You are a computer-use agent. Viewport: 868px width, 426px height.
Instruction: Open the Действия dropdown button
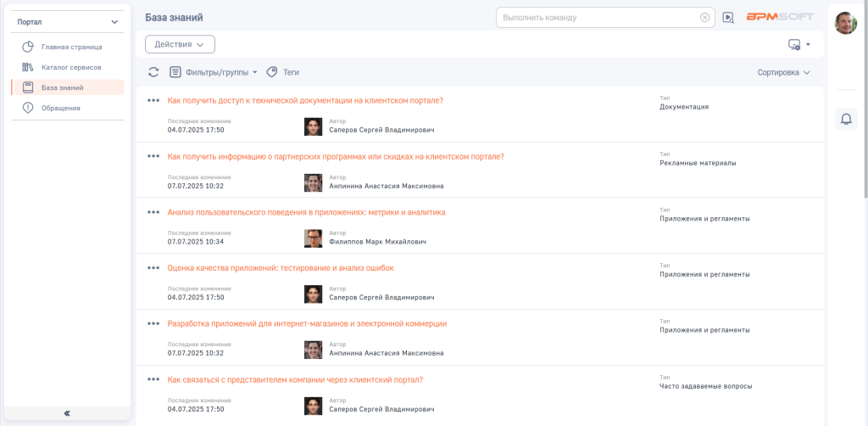click(x=180, y=44)
